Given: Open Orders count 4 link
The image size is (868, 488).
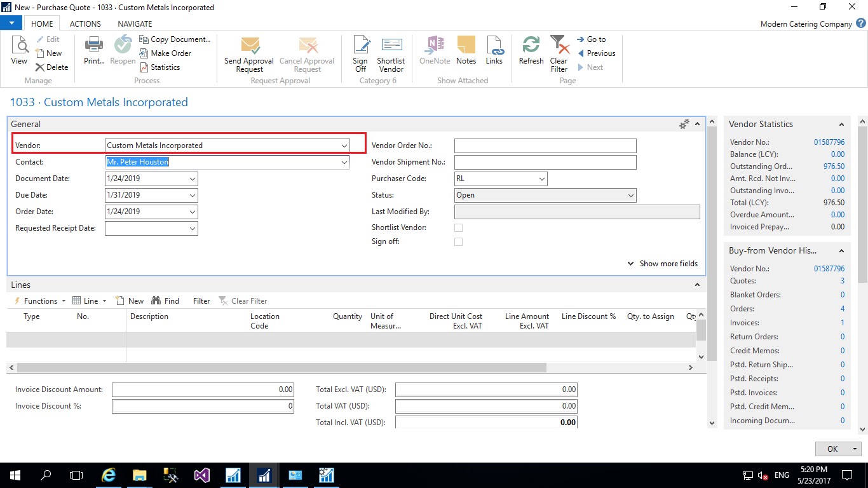Looking at the screenshot, I should [843, 309].
